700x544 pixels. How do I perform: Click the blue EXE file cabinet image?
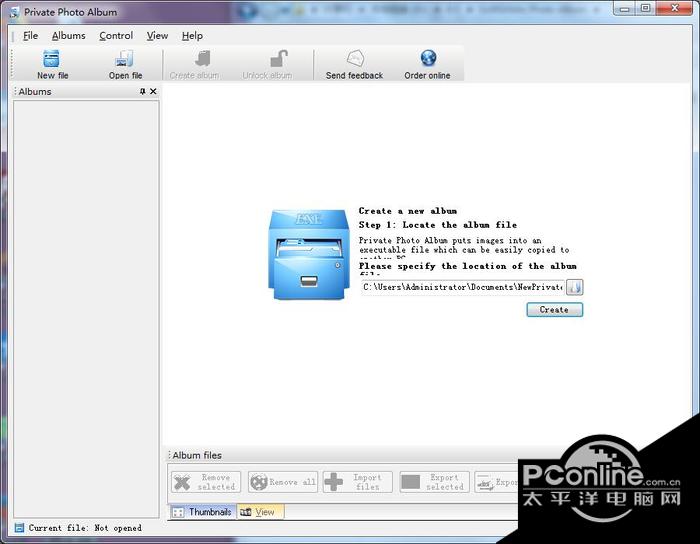click(308, 254)
